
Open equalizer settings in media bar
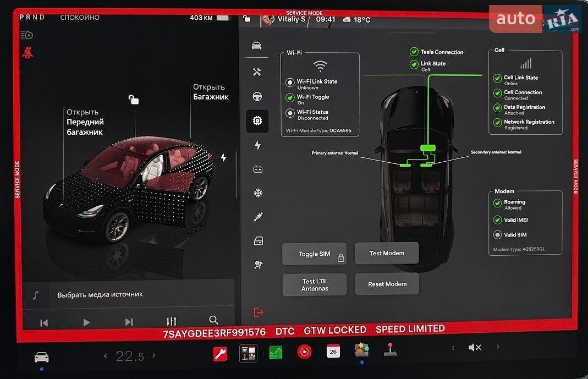point(171,321)
